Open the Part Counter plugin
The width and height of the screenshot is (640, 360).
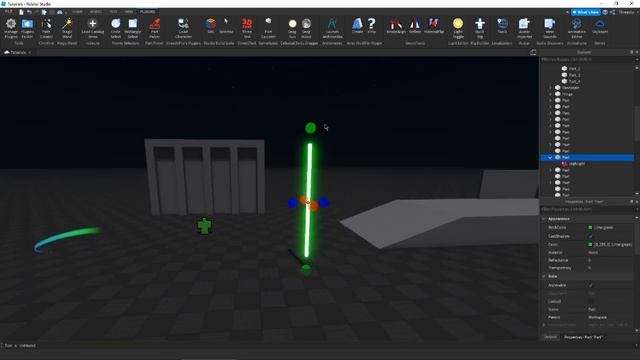(x=268, y=28)
